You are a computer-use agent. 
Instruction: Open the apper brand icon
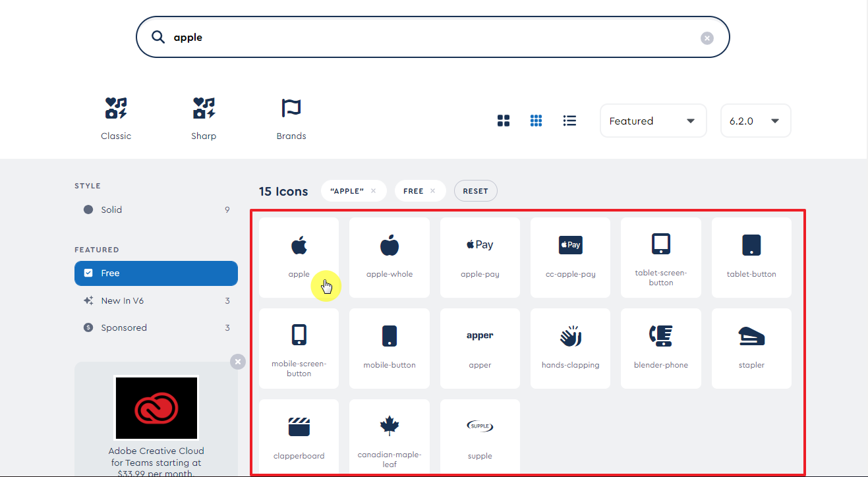click(x=480, y=348)
